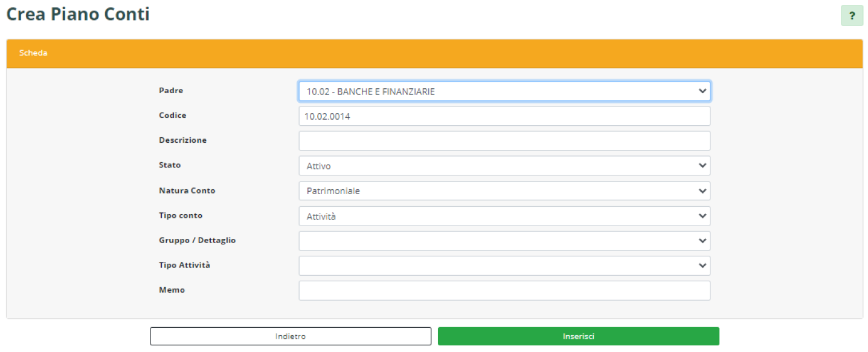Open the empty Gruppo / Dettaglio dropdown
This screenshot has height=352, width=868.
click(504, 241)
